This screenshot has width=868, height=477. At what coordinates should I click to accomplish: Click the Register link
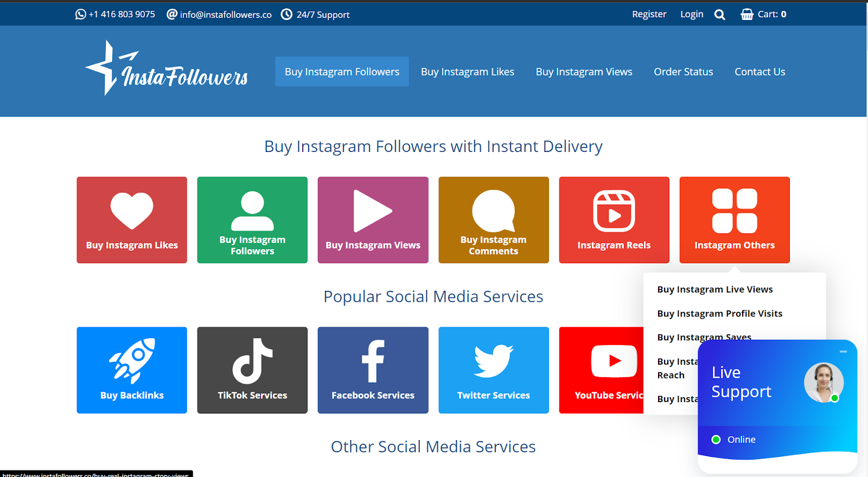pos(649,14)
